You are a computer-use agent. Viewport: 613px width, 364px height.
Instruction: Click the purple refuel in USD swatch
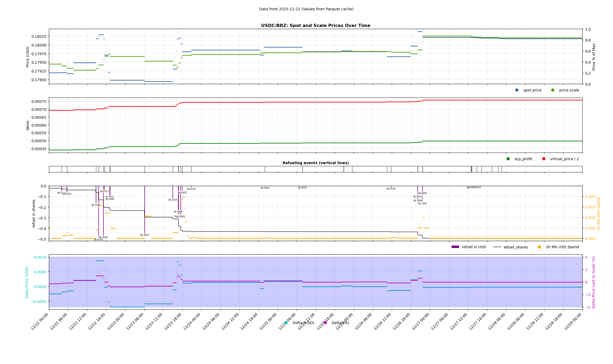455,247
